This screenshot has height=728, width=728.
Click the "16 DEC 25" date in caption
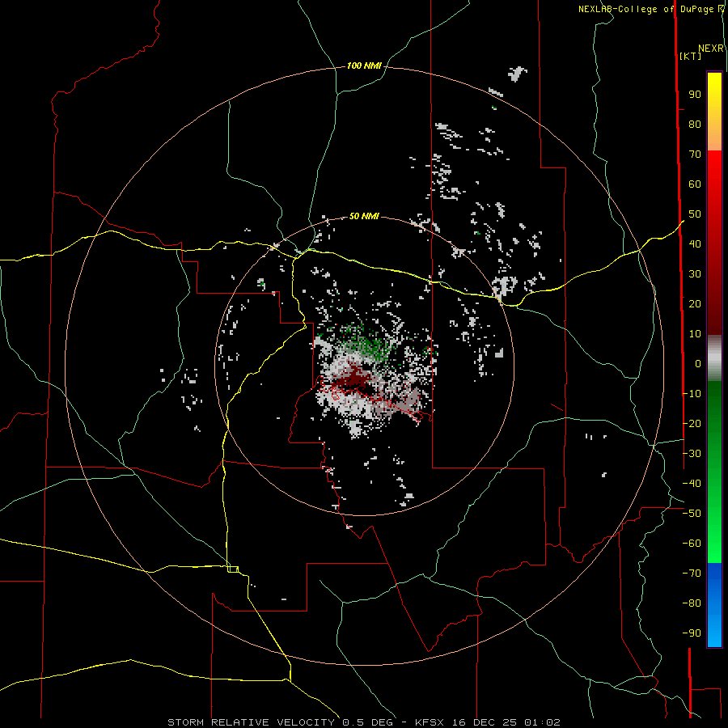(485, 722)
